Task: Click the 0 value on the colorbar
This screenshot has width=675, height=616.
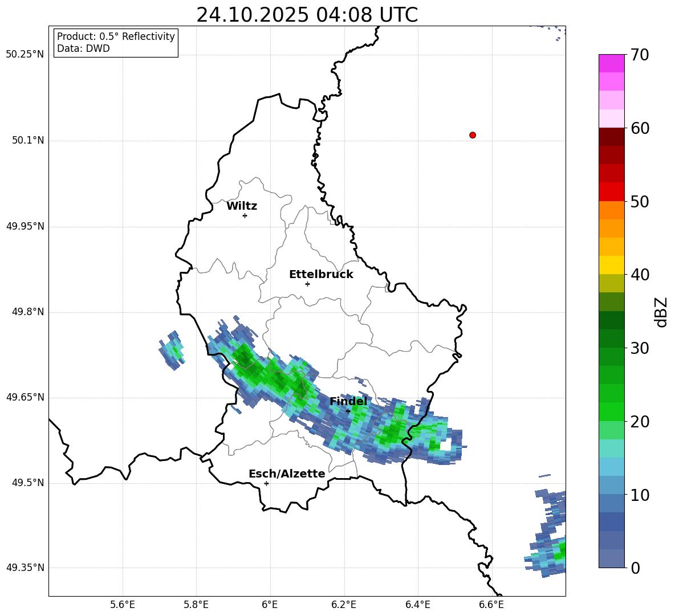Action: (x=635, y=568)
